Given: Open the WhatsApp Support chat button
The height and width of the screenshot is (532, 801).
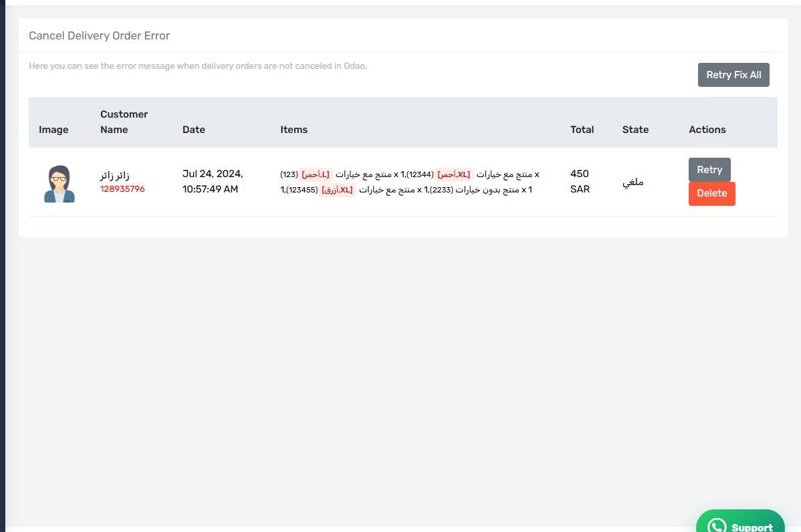Looking at the screenshot, I should (x=740, y=523).
